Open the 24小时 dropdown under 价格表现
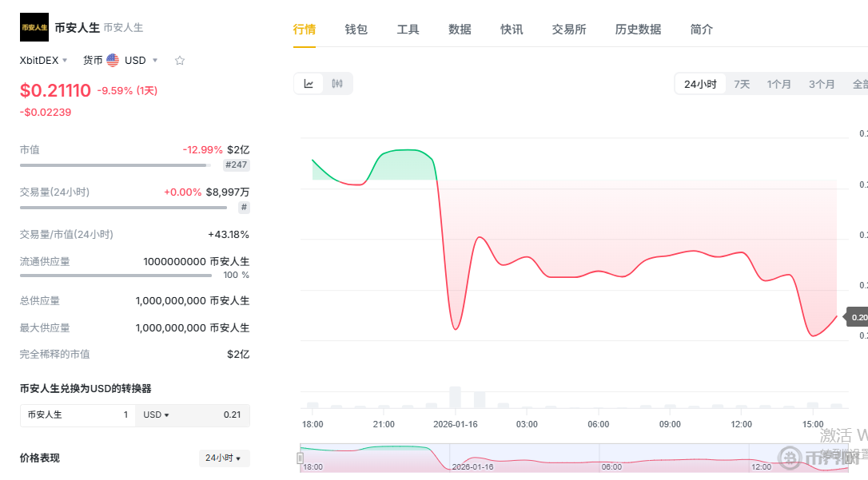868x480 pixels. point(224,458)
